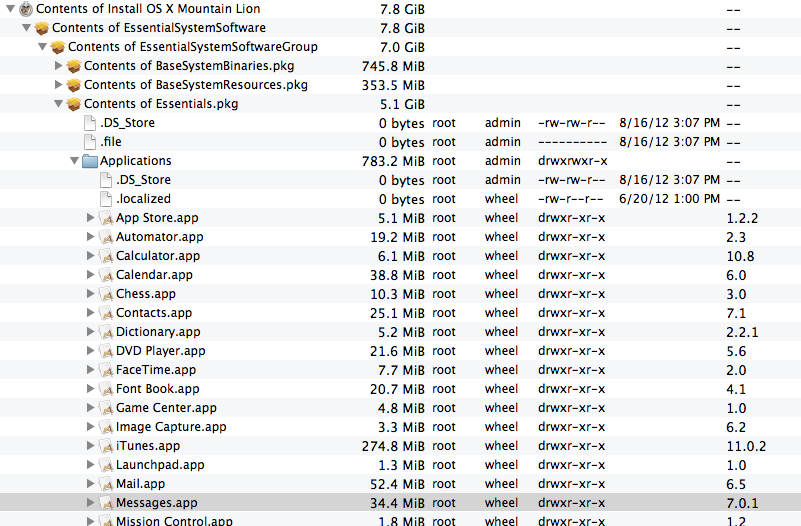Click the EssentialSystemSoftware package icon
The image size is (801, 526).
pyautogui.click(x=42, y=28)
